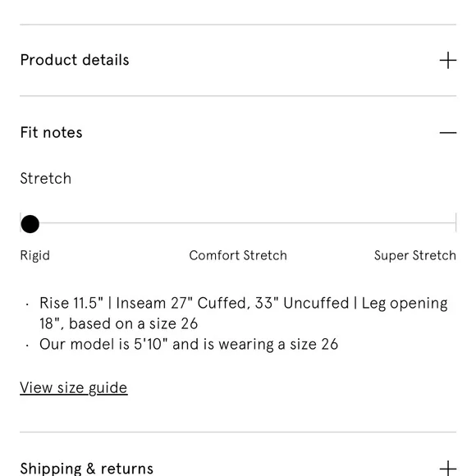Click the second bullet point marker

click(27, 346)
